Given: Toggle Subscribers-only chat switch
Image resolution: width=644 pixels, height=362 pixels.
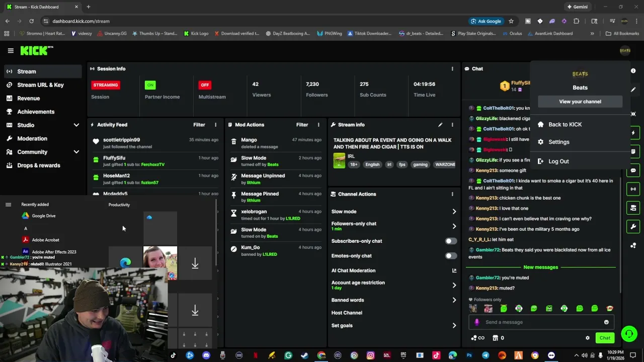Looking at the screenshot, I should tap(451, 241).
